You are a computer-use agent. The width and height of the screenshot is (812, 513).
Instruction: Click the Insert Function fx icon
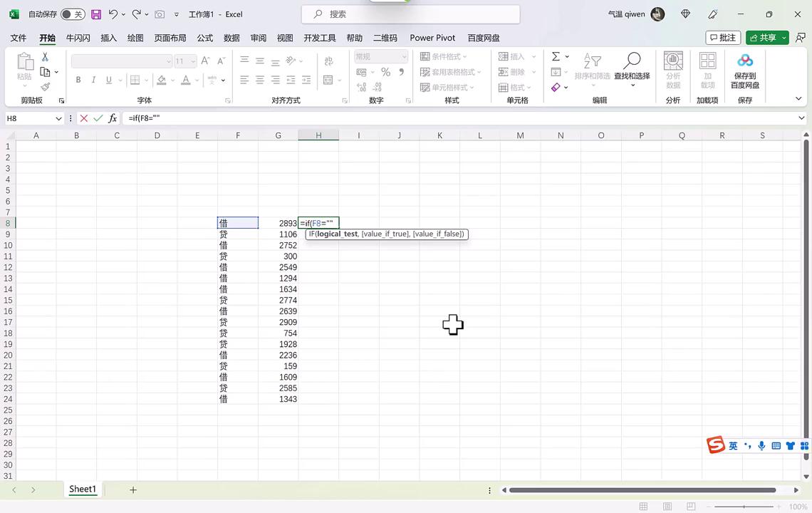click(x=113, y=118)
